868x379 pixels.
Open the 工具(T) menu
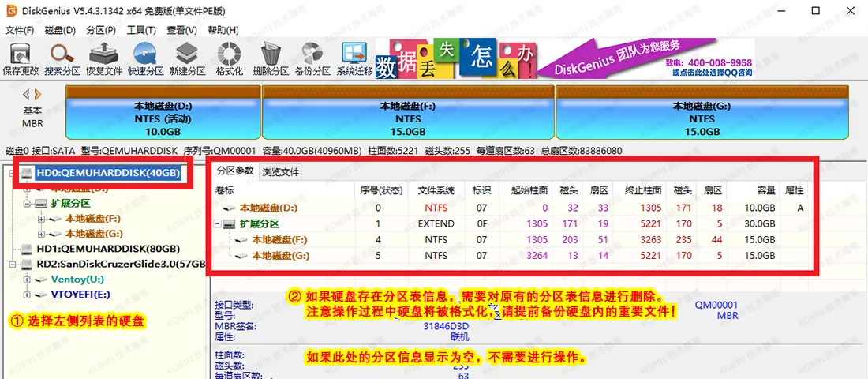(141, 30)
